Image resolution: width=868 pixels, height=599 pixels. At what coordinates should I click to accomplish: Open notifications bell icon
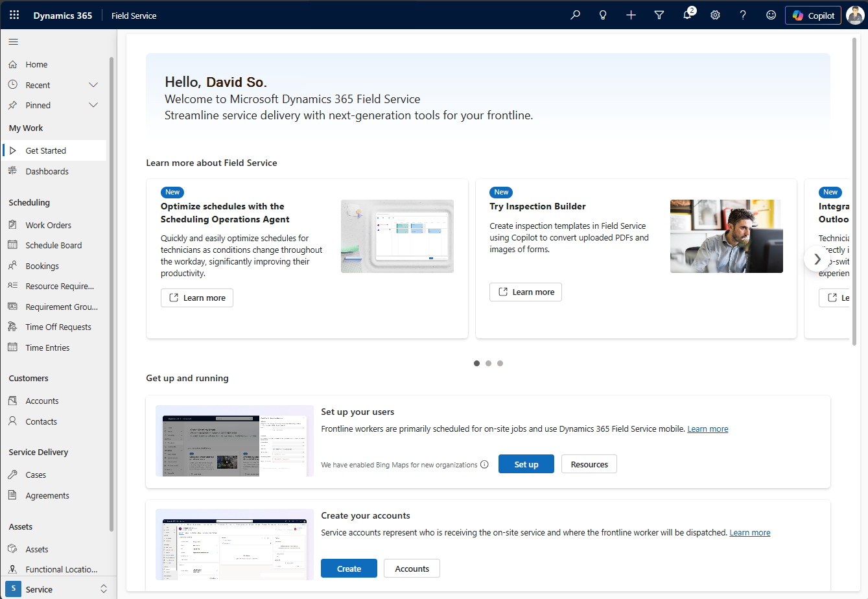point(688,14)
